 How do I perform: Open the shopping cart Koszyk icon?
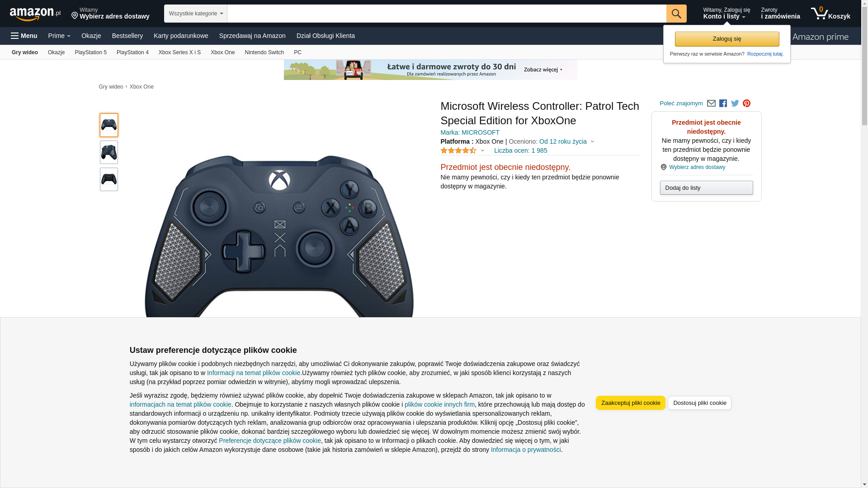(x=830, y=14)
